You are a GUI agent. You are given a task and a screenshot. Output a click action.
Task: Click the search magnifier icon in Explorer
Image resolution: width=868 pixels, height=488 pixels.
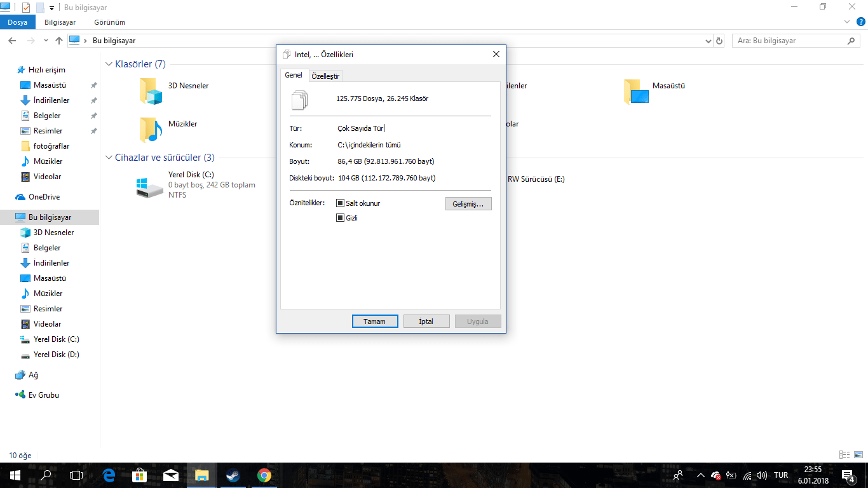851,41
